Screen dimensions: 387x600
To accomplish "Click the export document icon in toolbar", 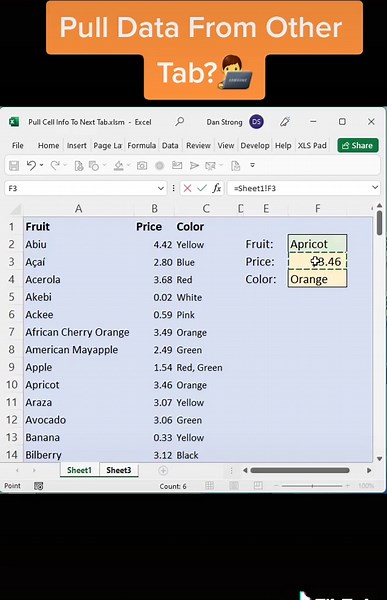I will (235, 165).
